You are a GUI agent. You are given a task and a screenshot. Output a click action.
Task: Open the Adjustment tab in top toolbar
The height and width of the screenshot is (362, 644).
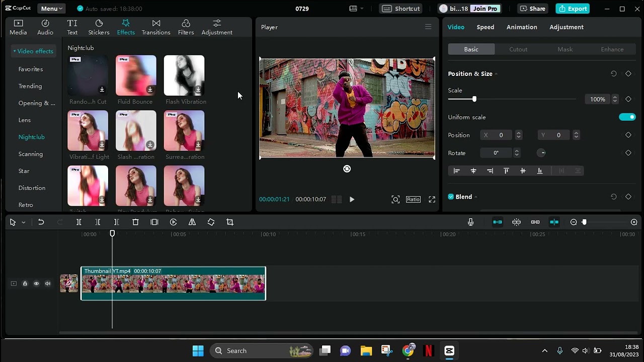(217, 27)
